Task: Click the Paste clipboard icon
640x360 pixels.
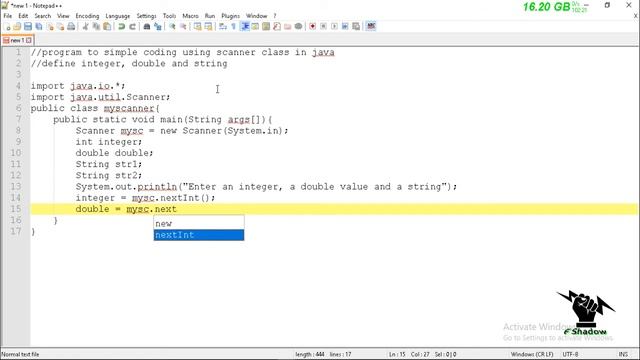Action: 107,27
